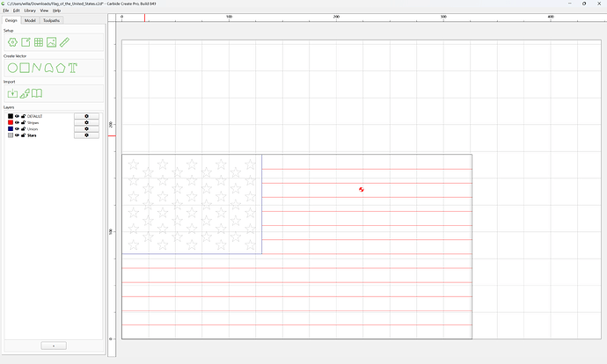Select the Curve drawing tool
The height and width of the screenshot is (364, 607).
(x=48, y=68)
